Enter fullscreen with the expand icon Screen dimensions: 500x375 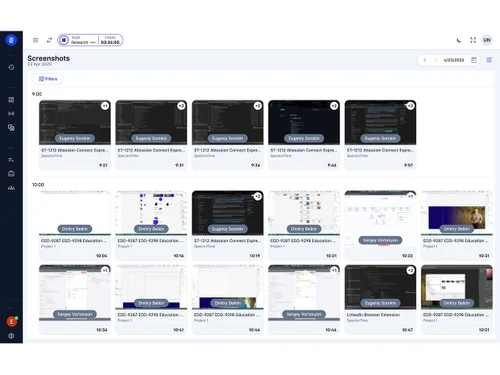(473, 40)
